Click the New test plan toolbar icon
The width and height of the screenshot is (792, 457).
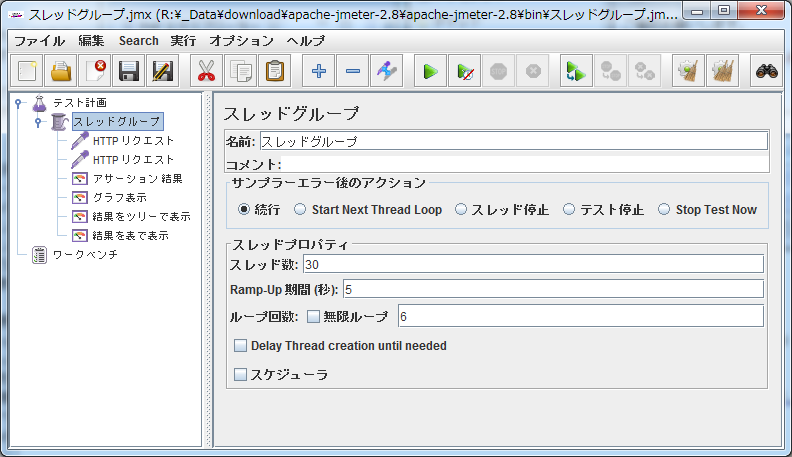[x=27, y=71]
